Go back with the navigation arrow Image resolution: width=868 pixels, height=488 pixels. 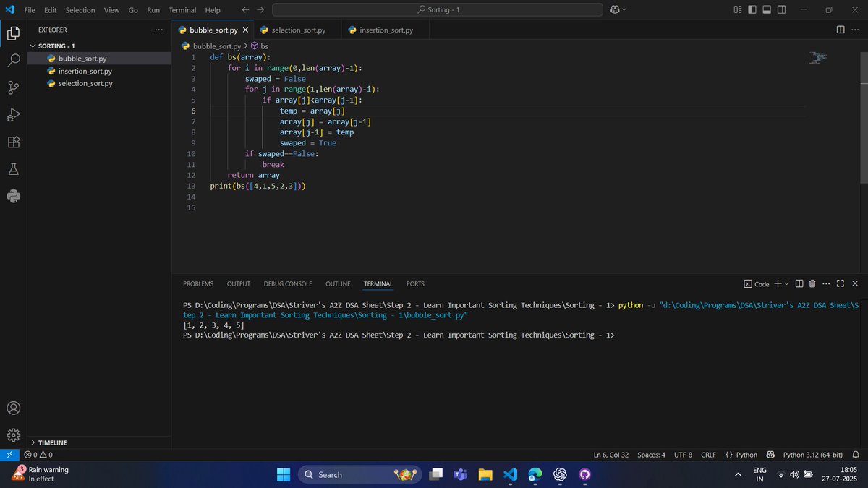[x=245, y=9]
